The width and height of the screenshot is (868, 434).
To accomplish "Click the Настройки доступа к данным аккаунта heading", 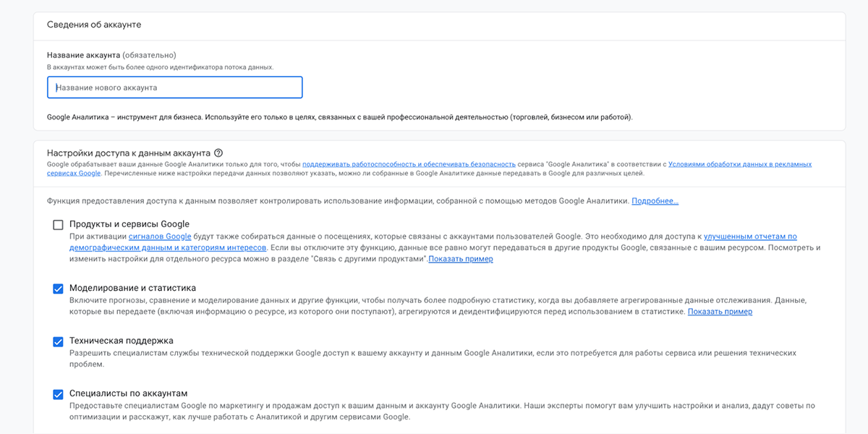I will pos(129,153).
